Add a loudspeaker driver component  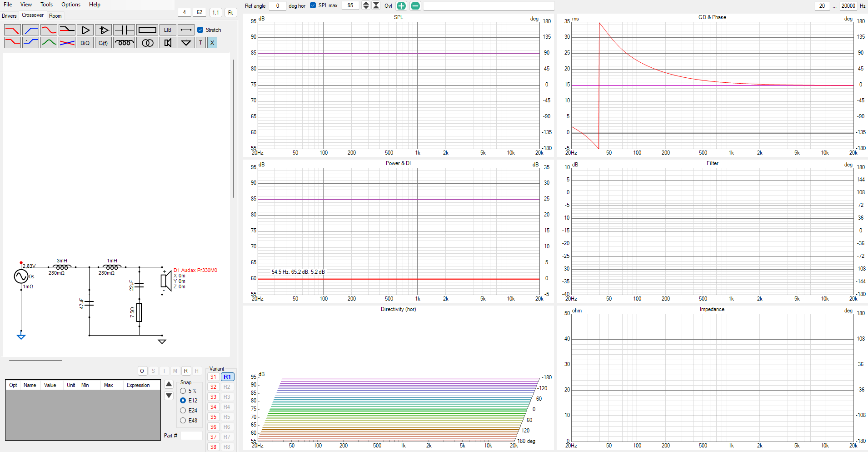[168, 43]
